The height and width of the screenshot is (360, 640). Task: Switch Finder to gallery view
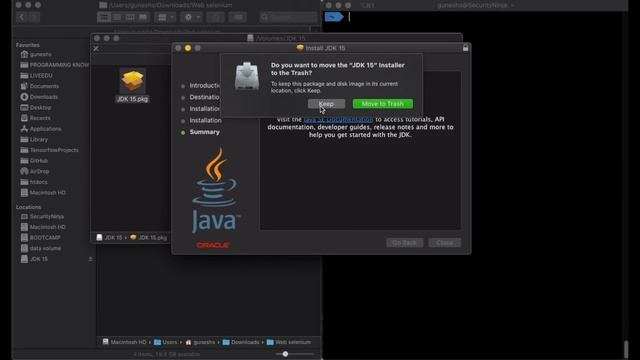(x=143, y=17)
